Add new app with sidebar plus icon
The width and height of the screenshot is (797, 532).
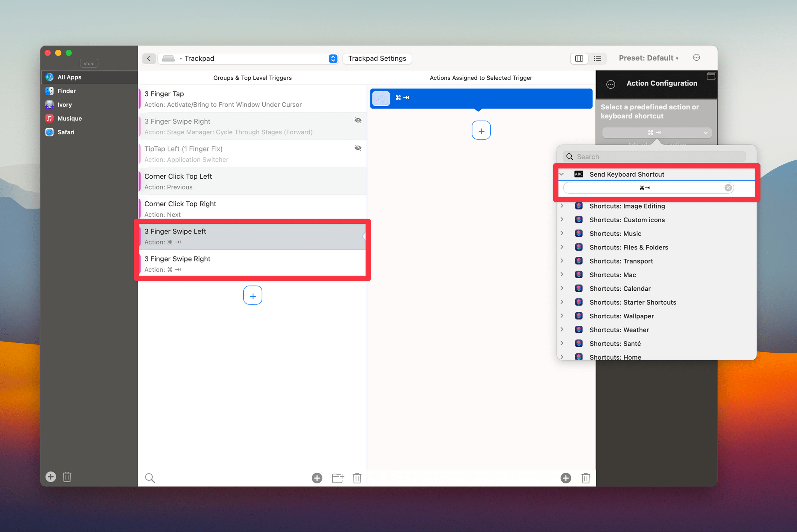tap(51, 477)
